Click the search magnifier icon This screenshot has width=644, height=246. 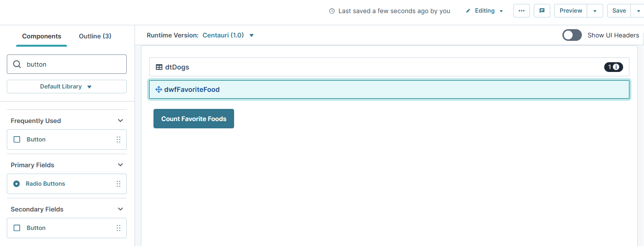(x=17, y=64)
